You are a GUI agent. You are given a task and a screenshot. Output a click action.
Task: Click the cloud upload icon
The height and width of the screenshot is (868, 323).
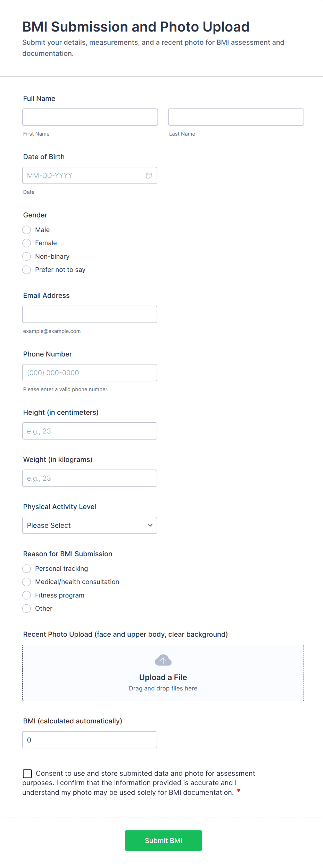click(x=163, y=660)
